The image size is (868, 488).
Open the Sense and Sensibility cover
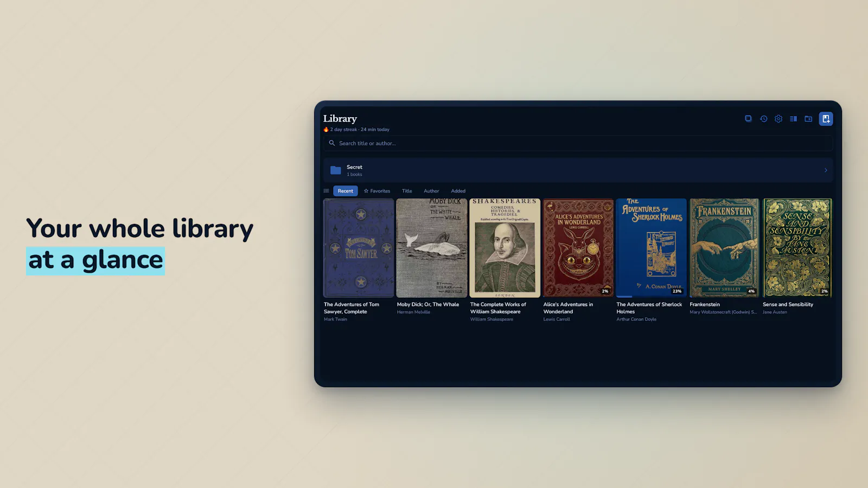click(797, 248)
